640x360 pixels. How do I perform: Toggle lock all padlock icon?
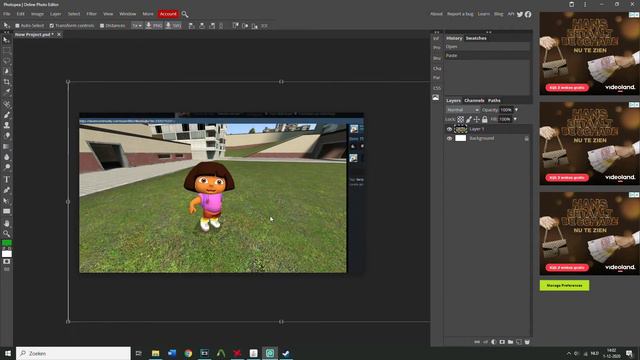click(x=484, y=119)
